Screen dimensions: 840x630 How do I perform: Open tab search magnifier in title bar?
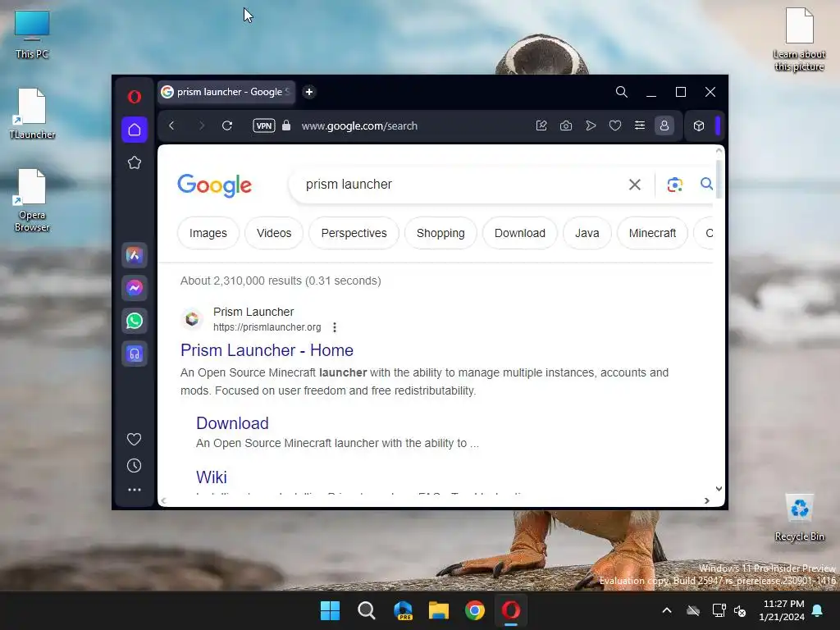(x=622, y=92)
